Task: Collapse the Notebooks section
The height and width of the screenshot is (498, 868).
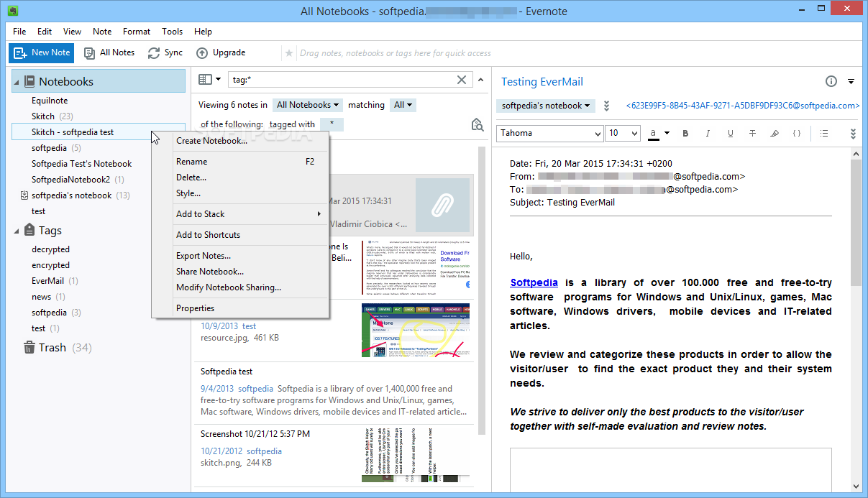Action: [17, 82]
